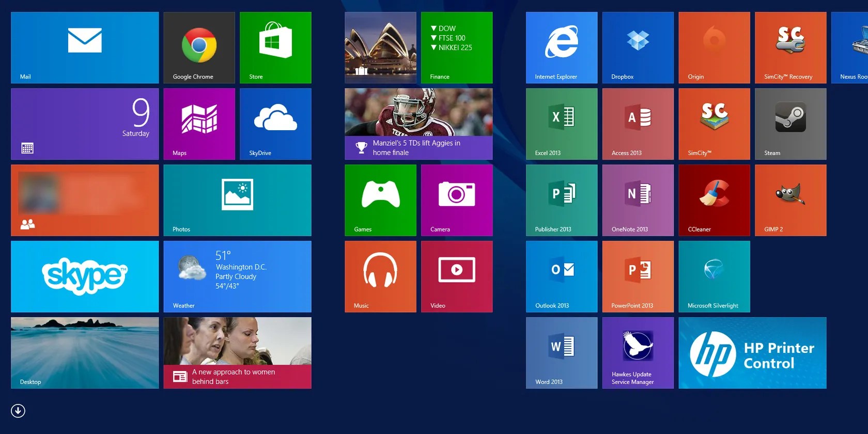Launch Excel 2013

click(x=562, y=124)
